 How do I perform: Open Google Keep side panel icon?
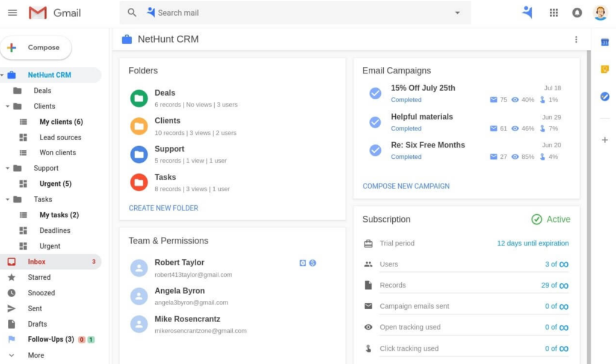[605, 70]
